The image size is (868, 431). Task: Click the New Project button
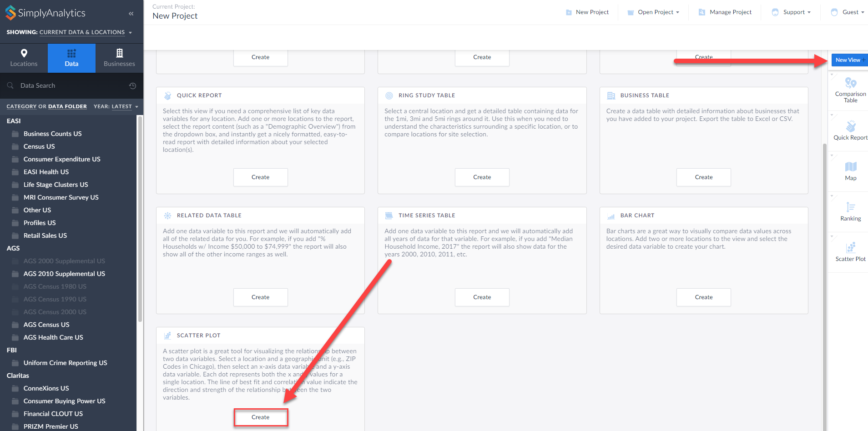(587, 12)
